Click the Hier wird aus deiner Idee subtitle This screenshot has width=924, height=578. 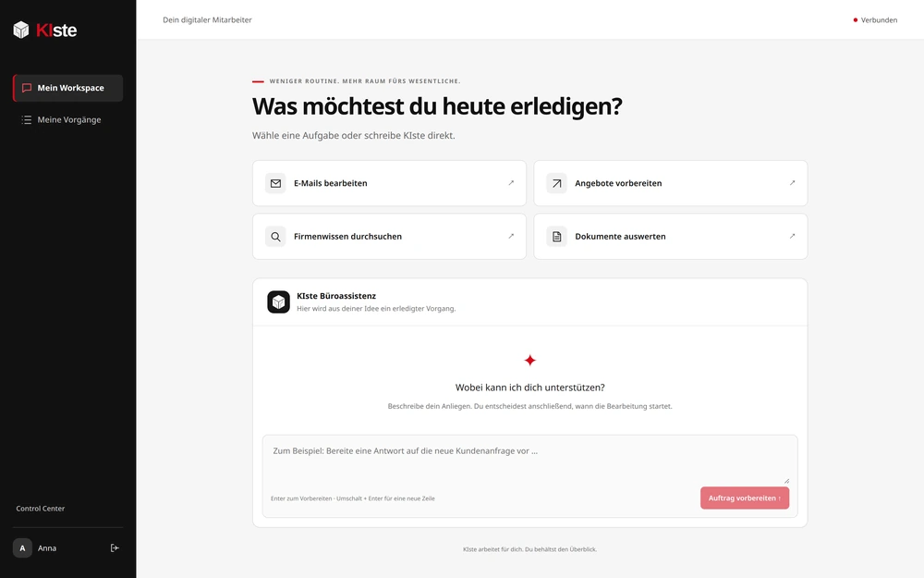(376, 309)
